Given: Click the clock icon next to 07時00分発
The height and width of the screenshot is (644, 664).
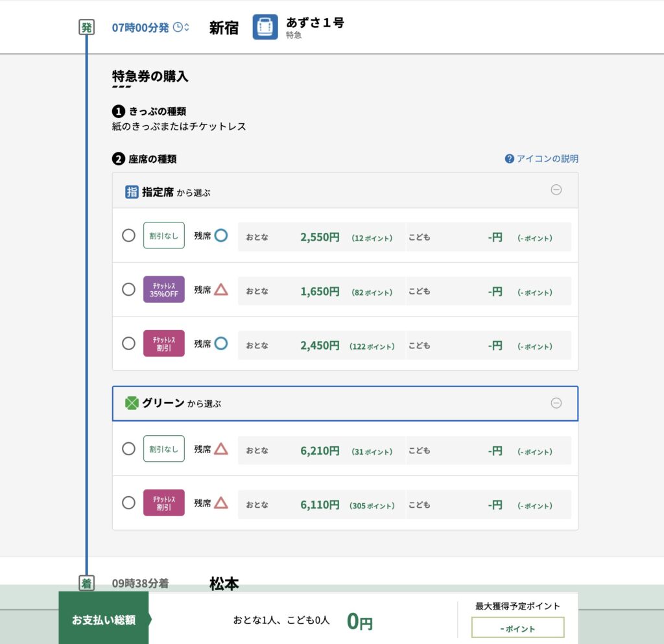Looking at the screenshot, I should point(178,28).
